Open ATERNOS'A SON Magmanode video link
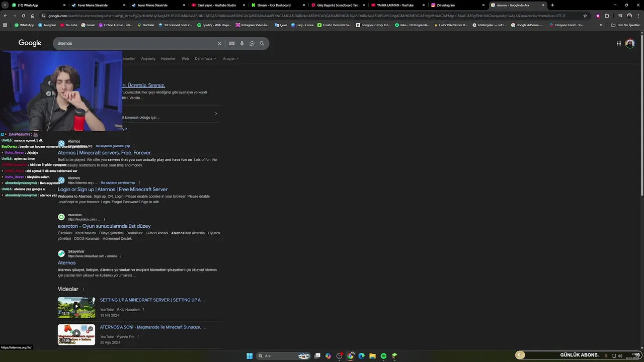This screenshot has width=644, height=362. [x=153, y=327]
